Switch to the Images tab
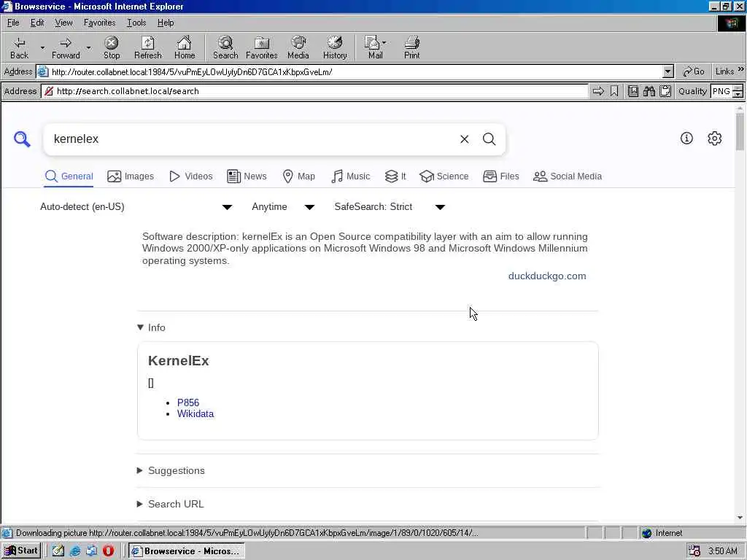Image resolution: width=747 pixels, height=560 pixels. click(131, 176)
